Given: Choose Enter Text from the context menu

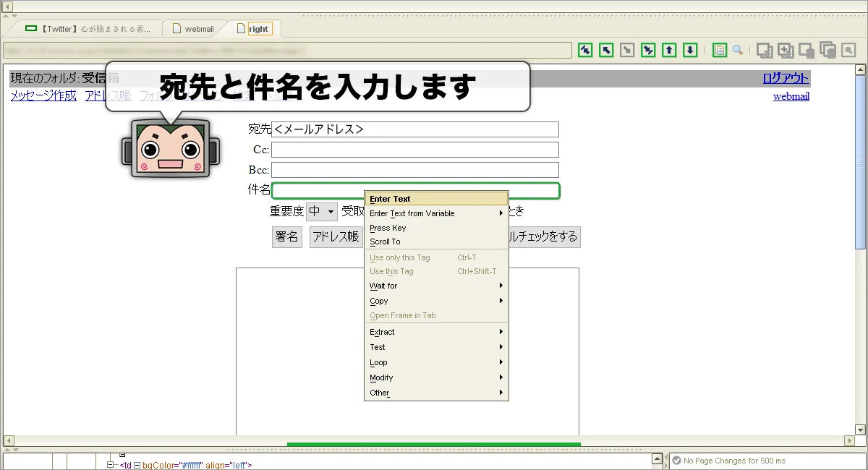Looking at the screenshot, I should pyautogui.click(x=437, y=199).
